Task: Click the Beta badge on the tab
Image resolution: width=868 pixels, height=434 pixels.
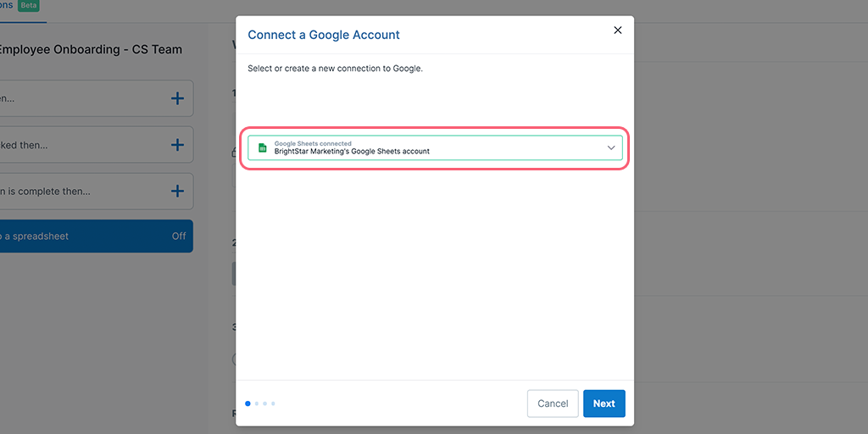Action: tap(29, 4)
